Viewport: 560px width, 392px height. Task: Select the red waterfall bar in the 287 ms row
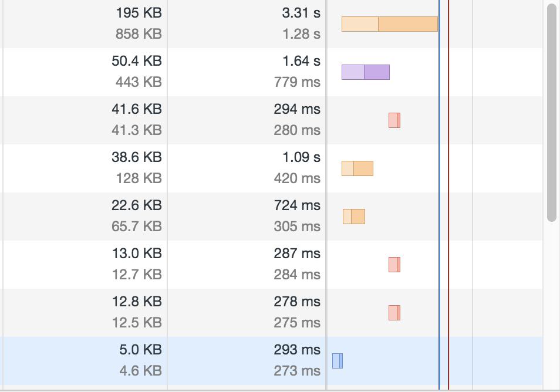click(x=394, y=265)
